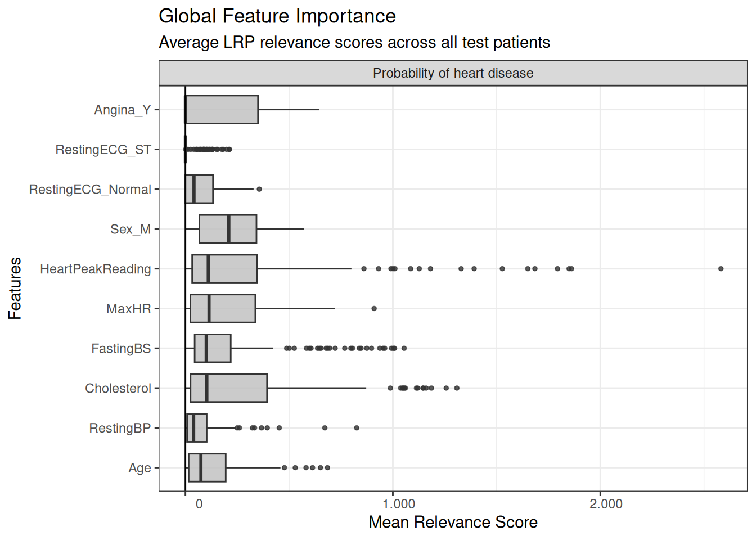Image resolution: width=756 pixels, height=540 pixels.
Task: Click the rightmost RestingBP outlier point
Action: click(357, 428)
